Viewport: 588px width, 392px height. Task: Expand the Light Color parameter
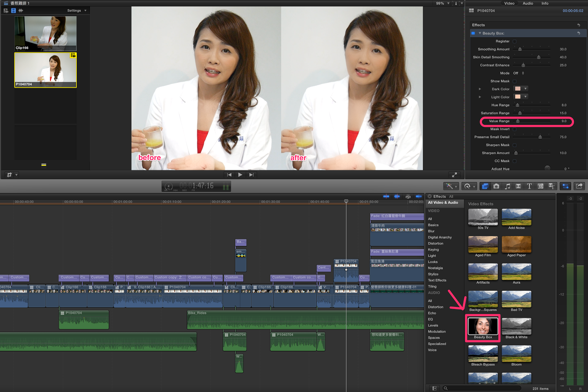(480, 97)
